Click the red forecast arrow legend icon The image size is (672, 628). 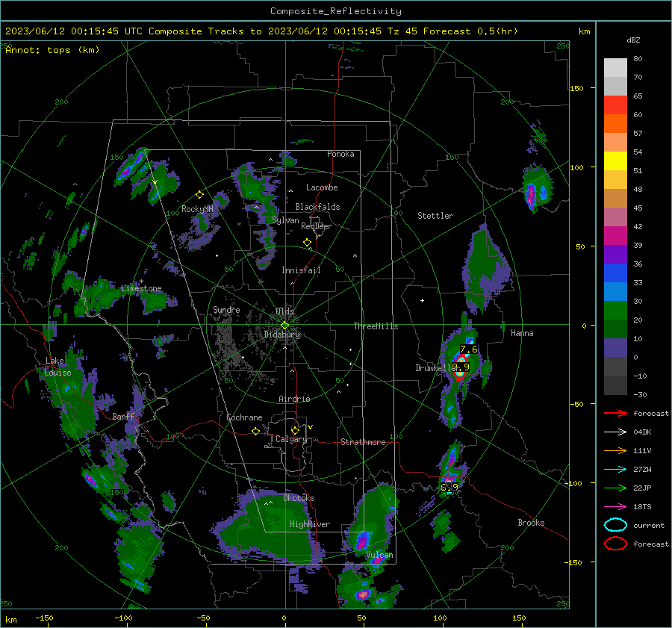tap(615, 413)
